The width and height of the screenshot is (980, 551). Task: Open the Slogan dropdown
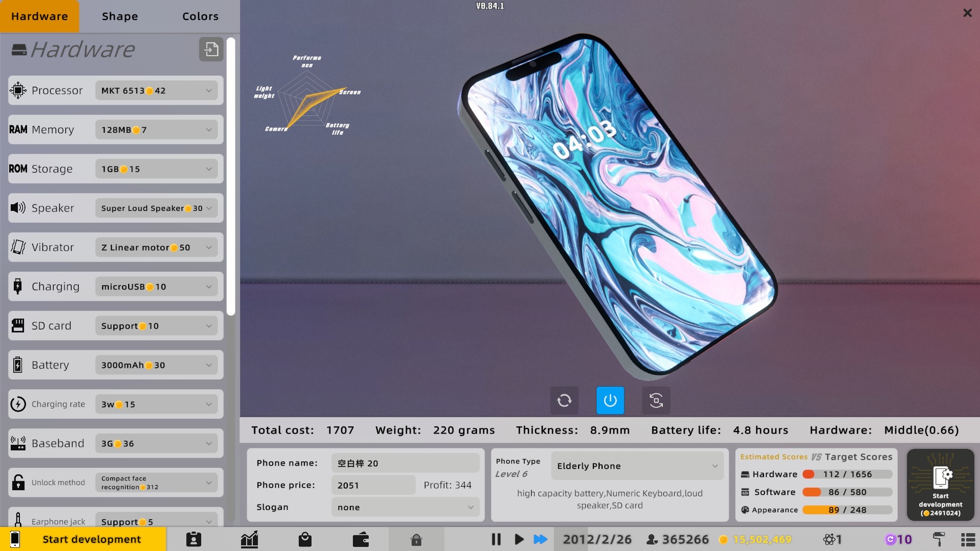(x=405, y=507)
